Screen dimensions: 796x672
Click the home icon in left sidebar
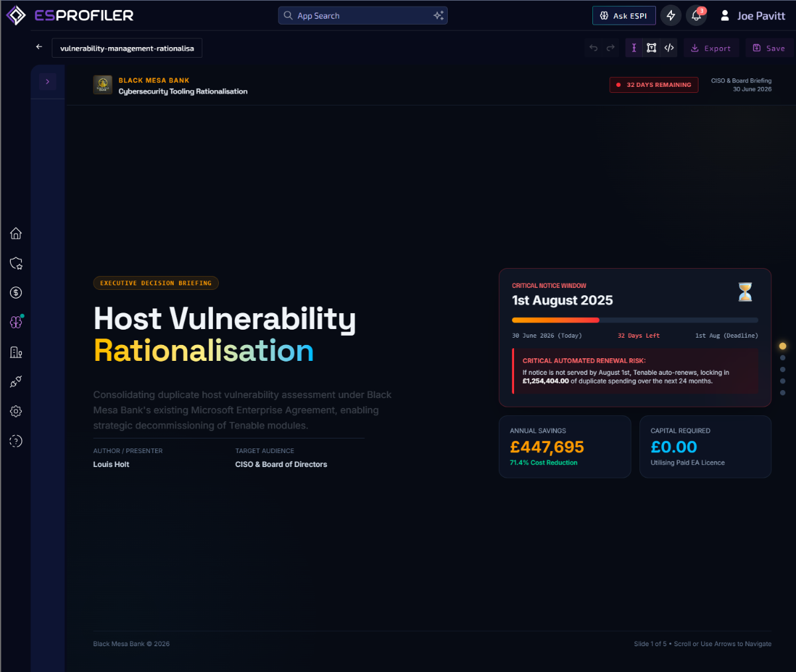(x=16, y=234)
